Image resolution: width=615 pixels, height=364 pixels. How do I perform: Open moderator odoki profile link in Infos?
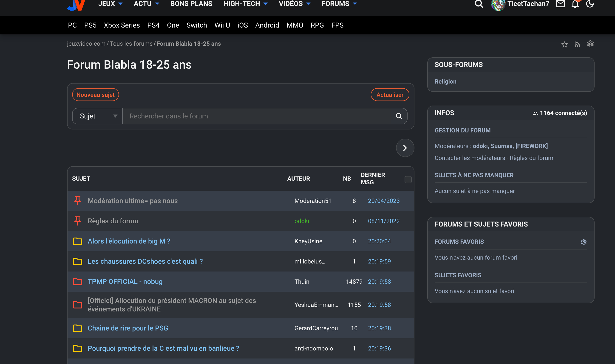480,146
